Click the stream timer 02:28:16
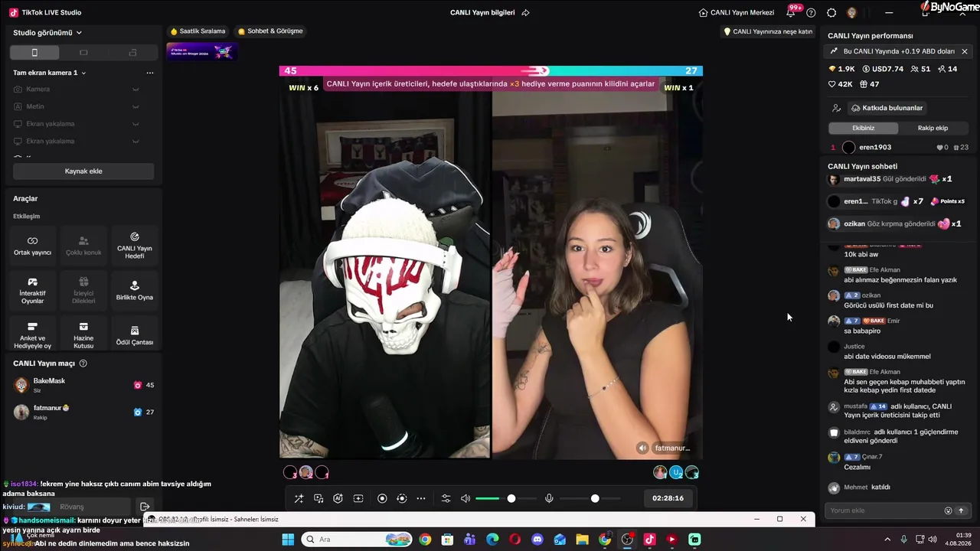Screen dimensions: 980x551 pos(668,498)
